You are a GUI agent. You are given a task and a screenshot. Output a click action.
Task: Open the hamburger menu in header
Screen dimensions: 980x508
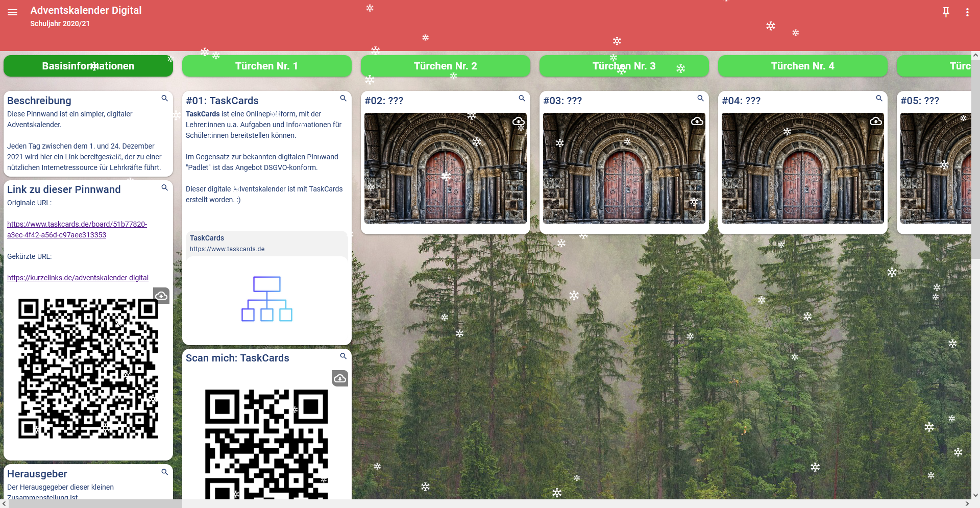tap(13, 12)
